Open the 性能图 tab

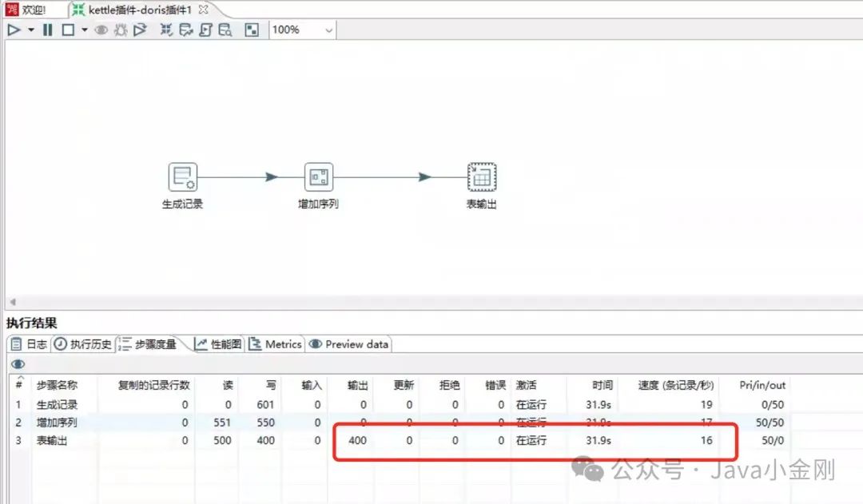tap(218, 344)
